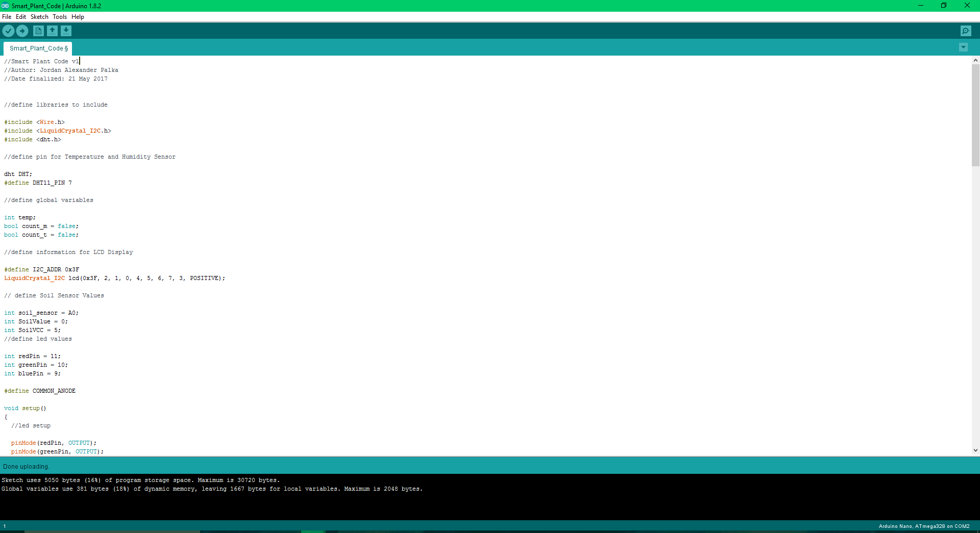Click the 'int greenPin = 10;' line
Viewport: 980px width, 533px height.
(36, 365)
